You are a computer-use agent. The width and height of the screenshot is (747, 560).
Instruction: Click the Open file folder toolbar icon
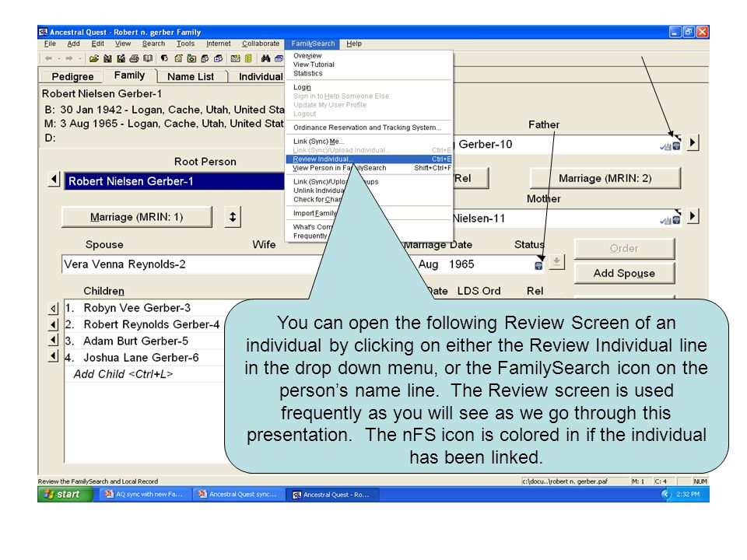(x=94, y=58)
